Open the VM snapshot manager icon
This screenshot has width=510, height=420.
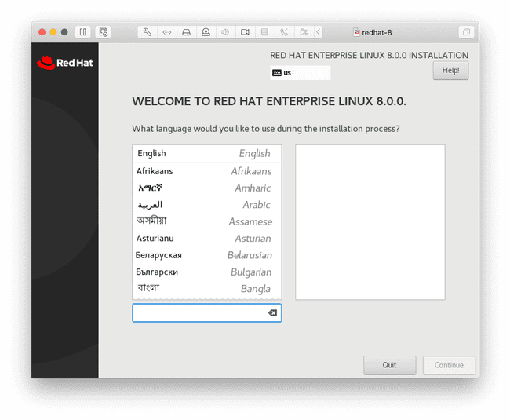coord(103,32)
